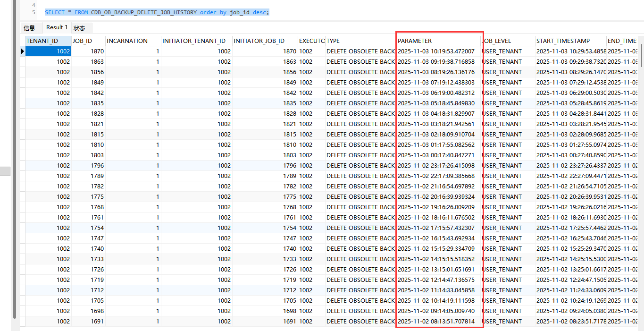Click START_TIMESTAMP cell 2025-11-02 23:27:26
The width and height of the screenshot is (644, 331).
tap(570, 165)
